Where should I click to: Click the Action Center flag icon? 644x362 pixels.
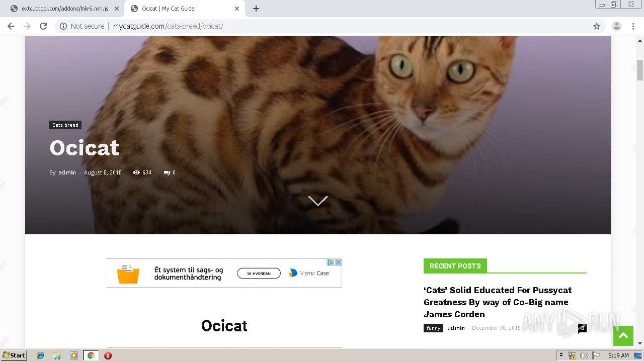click(x=596, y=355)
